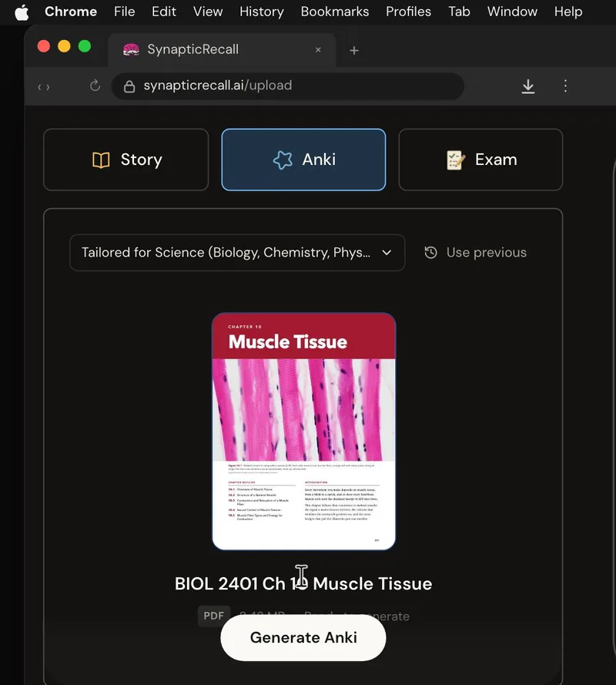The height and width of the screenshot is (685, 616).
Task: Click the lock icon in the address bar
Action: (x=129, y=86)
